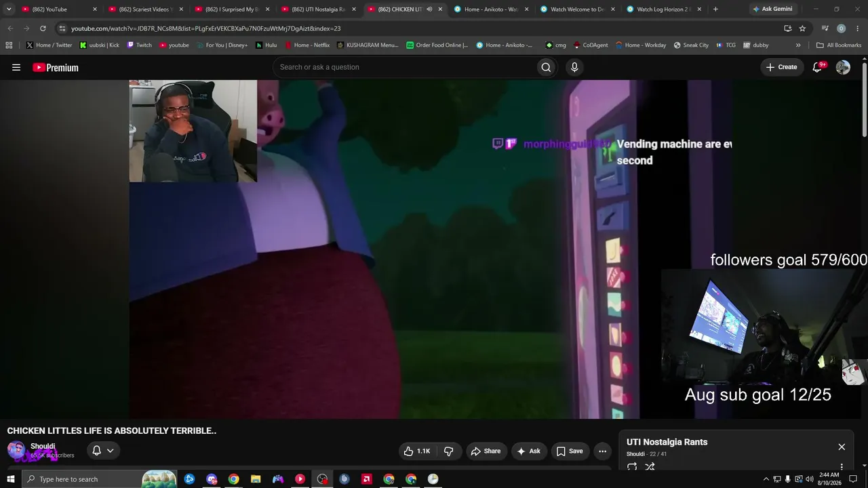Open the Home / Twitter bookmark
The image size is (868, 488).
coord(49,45)
